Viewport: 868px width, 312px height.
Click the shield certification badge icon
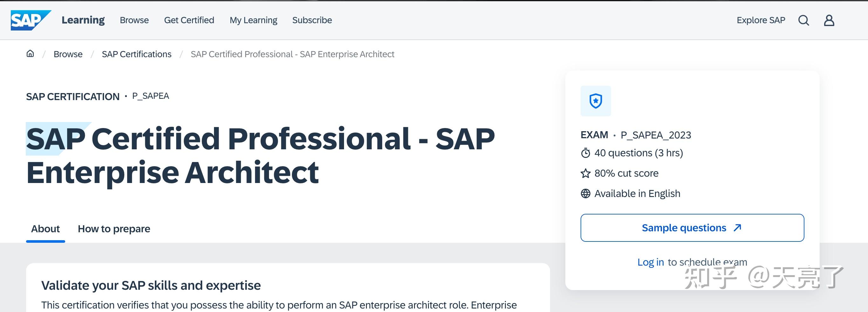point(596,101)
